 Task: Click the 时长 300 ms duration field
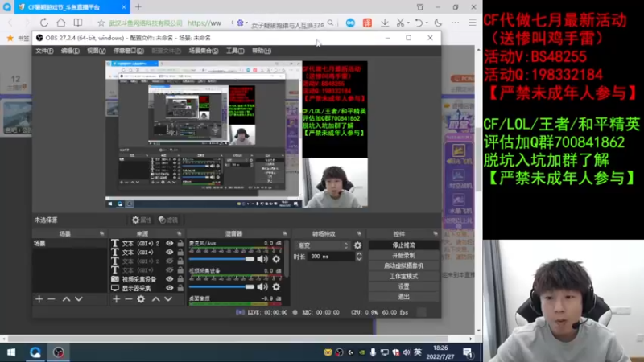click(x=332, y=257)
